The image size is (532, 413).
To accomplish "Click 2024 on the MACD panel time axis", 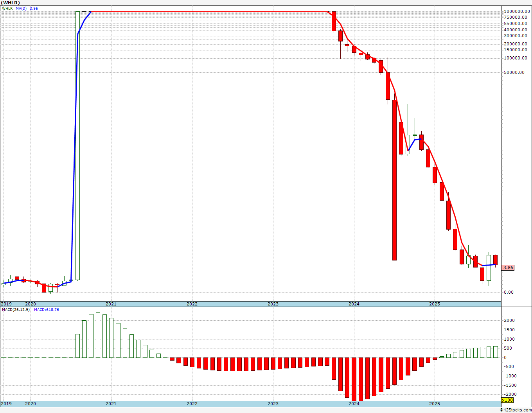I will [354, 404].
